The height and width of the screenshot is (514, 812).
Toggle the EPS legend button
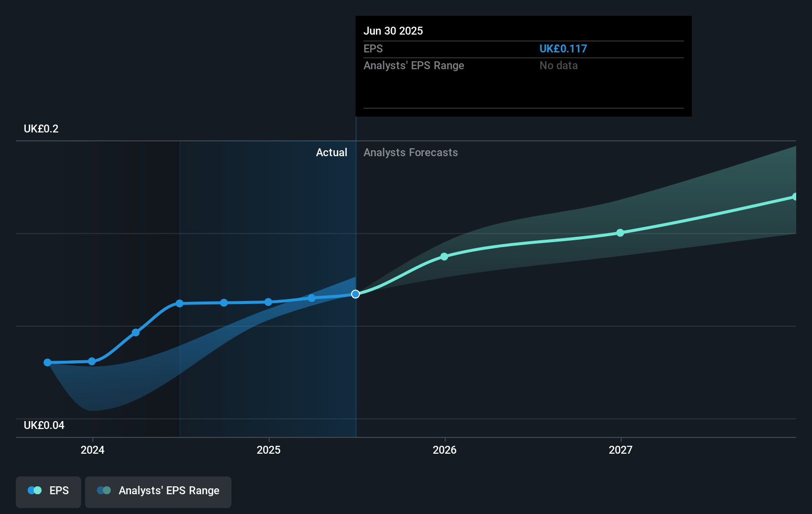48,491
